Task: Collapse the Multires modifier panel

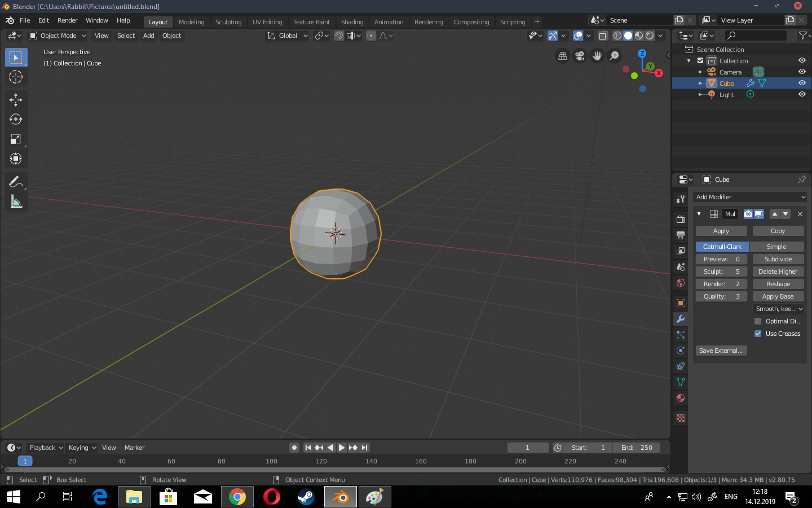Action: (x=699, y=214)
